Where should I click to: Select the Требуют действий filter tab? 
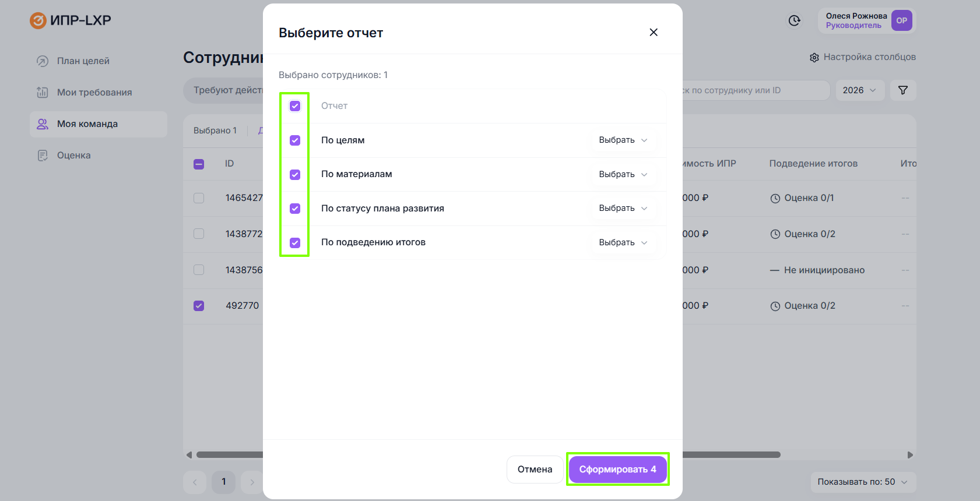click(x=224, y=90)
